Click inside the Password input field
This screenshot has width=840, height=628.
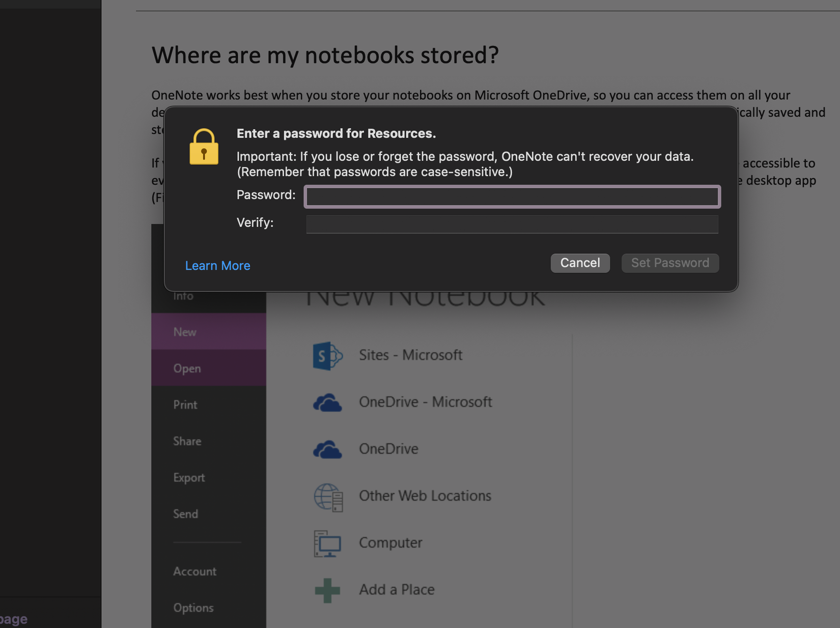(512, 196)
